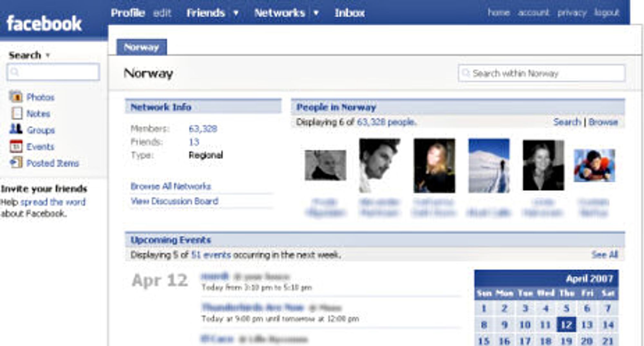Focus the left sidebar search field
Viewport: 644px width, 346px height.
[x=53, y=72]
